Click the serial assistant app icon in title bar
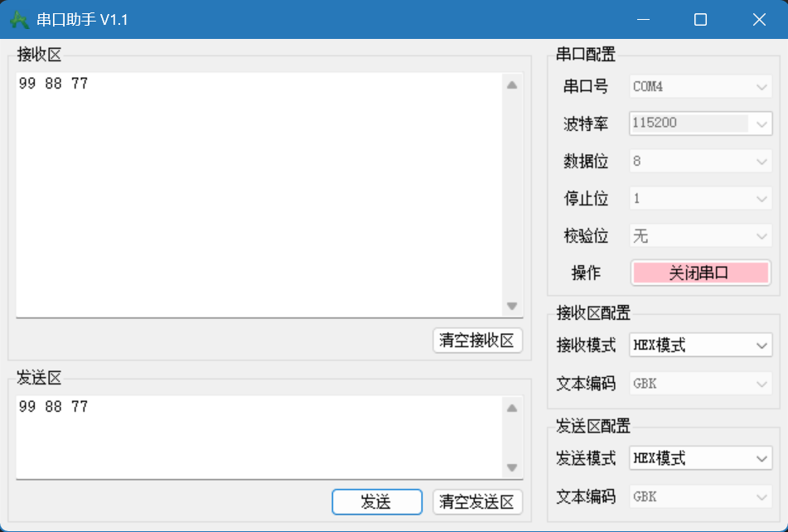Screen dimensions: 788x532 coord(19,20)
